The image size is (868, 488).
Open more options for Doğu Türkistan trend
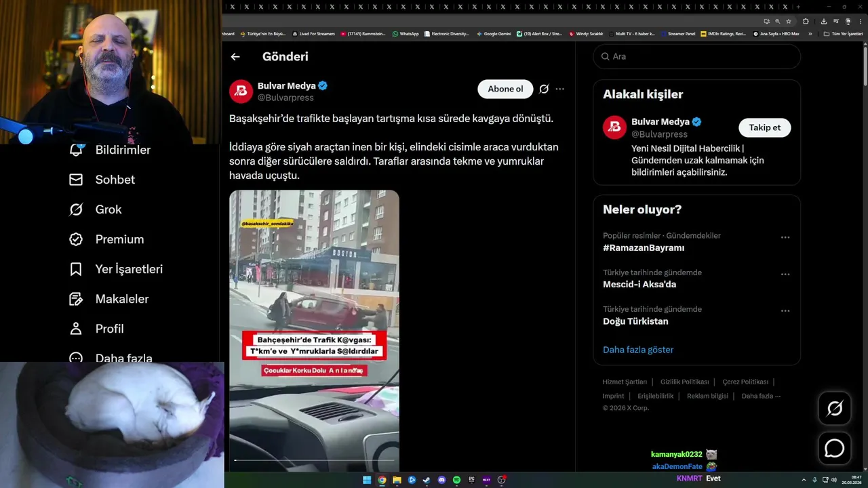(x=785, y=310)
